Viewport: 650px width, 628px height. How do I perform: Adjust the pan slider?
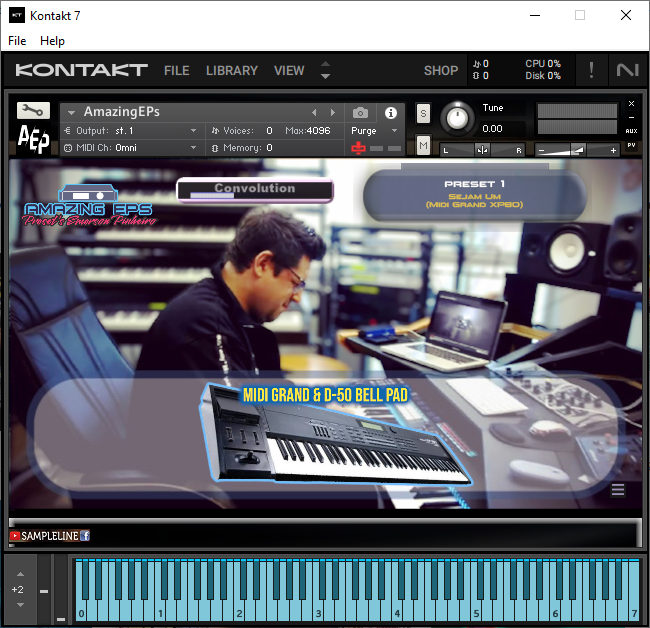482,150
